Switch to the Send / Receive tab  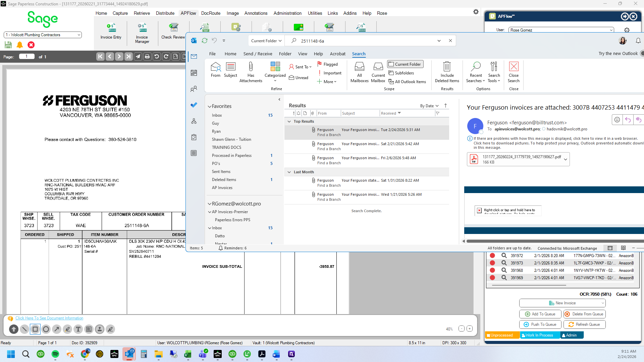click(x=258, y=54)
